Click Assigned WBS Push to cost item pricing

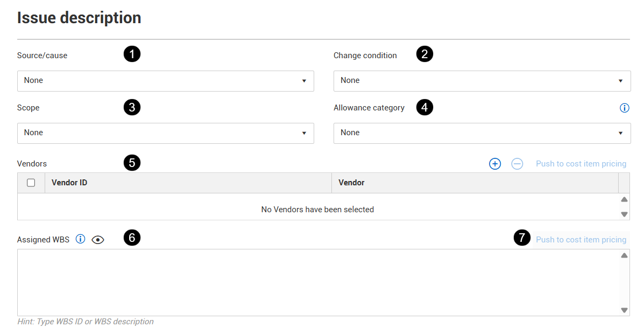click(581, 240)
